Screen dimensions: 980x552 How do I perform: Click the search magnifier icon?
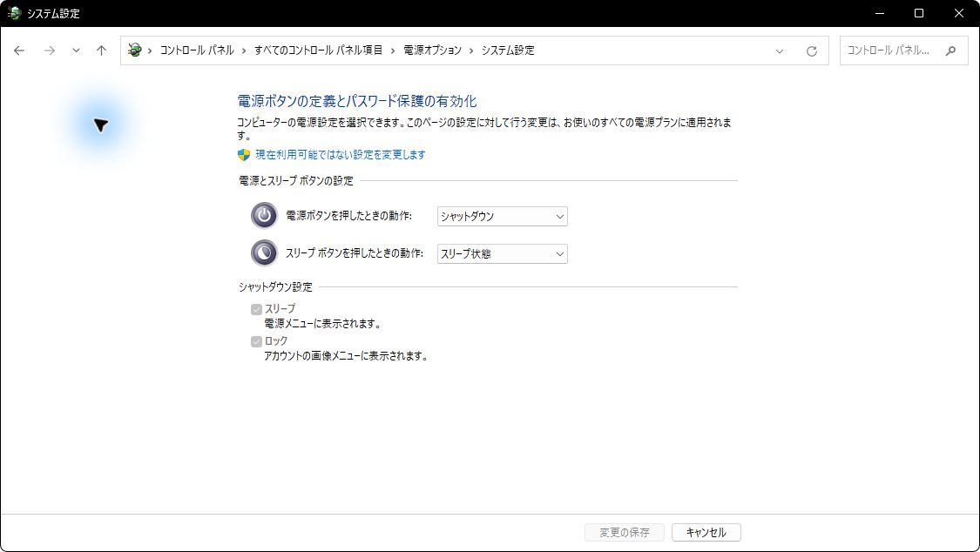click(950, 50)
